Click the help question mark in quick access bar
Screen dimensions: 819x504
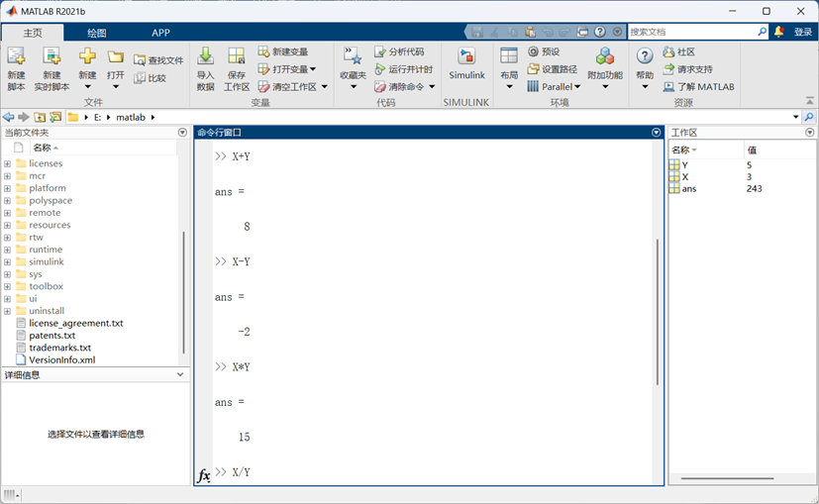(x=600, y=32)
